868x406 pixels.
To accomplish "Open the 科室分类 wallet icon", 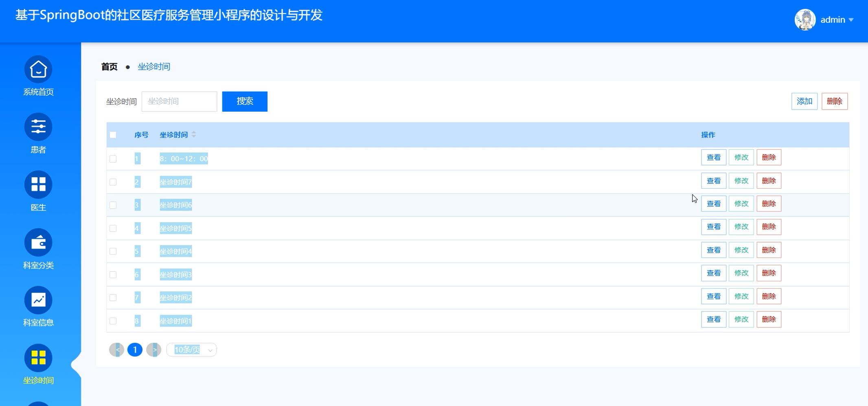I will tap(38, 242).
